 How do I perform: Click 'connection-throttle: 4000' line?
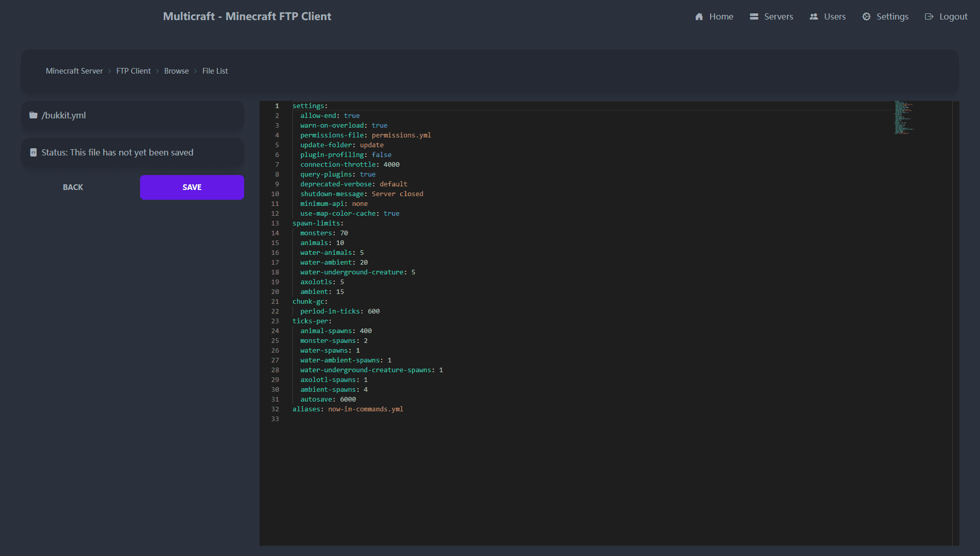pyautogui.click(x=350, y=165)
